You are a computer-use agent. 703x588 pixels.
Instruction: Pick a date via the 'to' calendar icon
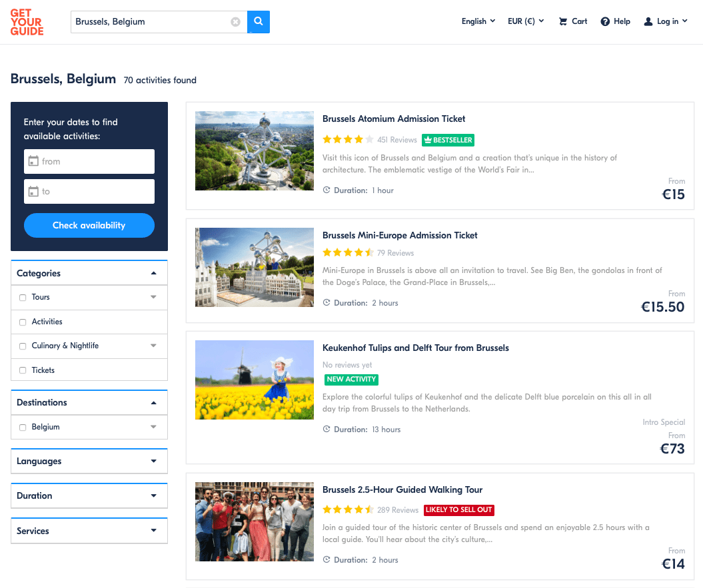pyautogui.click(x=33, y=191)
